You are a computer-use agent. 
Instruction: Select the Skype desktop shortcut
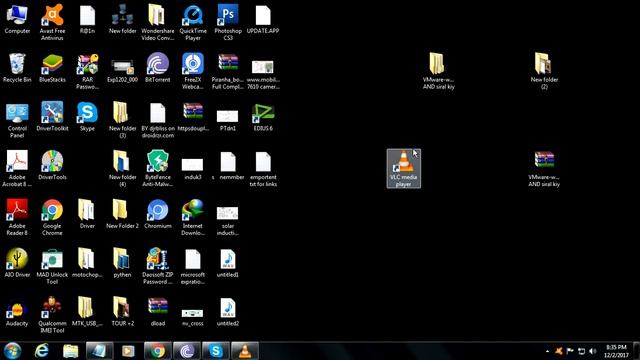click(x=87, y=117)
